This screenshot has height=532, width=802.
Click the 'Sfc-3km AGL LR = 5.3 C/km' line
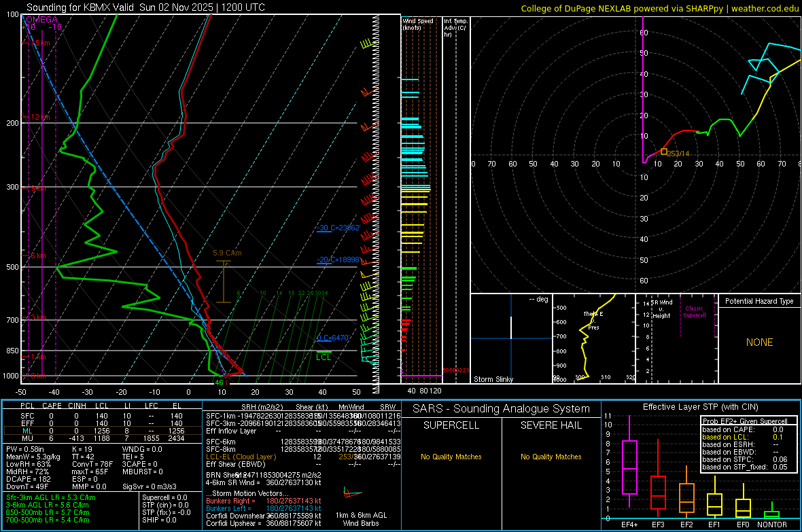point(51,497)
